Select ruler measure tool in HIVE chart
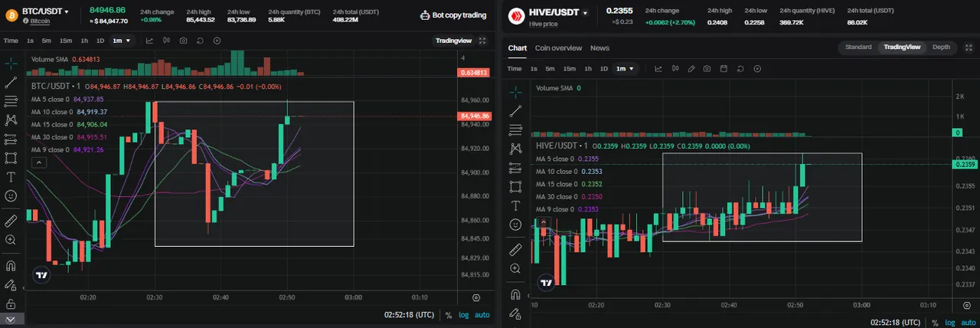This screenshot has width=980, height=328. pos(515,250)
